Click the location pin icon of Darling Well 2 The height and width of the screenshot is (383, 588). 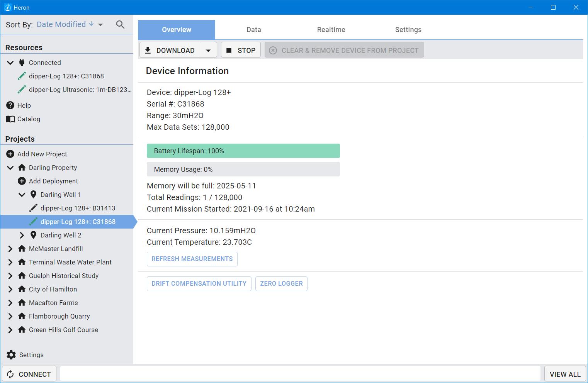tap(34, 235)
